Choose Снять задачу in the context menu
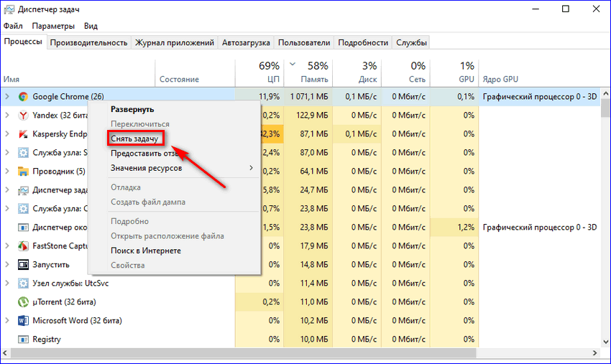 [134, 139]
